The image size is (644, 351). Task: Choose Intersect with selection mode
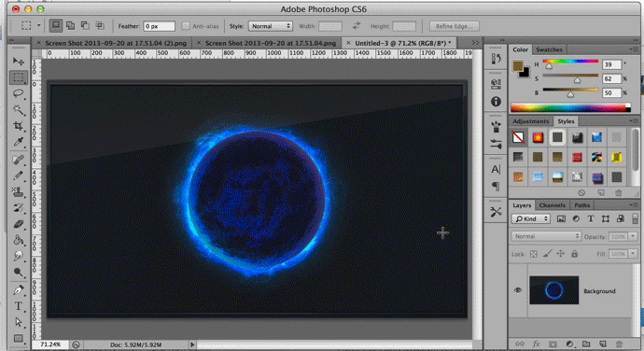tap(100, 26)
